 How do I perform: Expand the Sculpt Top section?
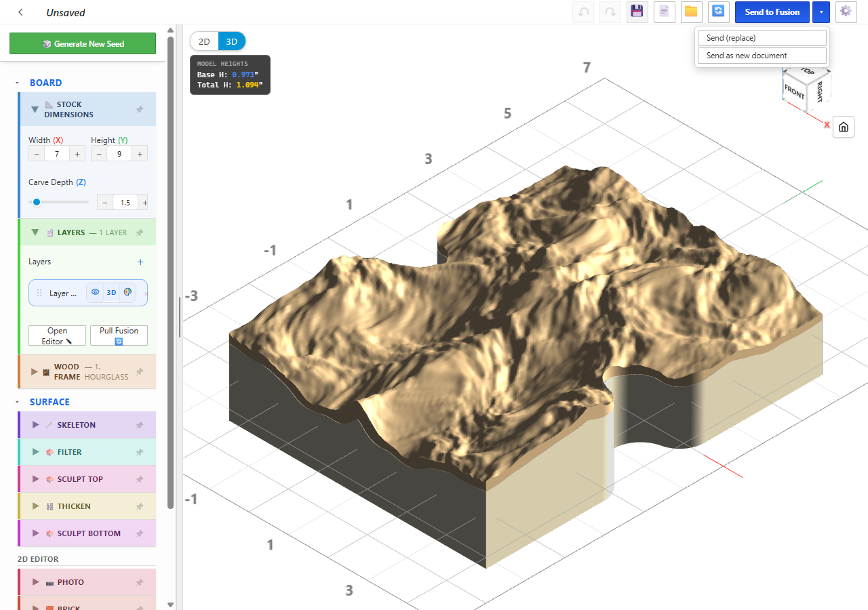pyautogui.click(x=35, y=479)
